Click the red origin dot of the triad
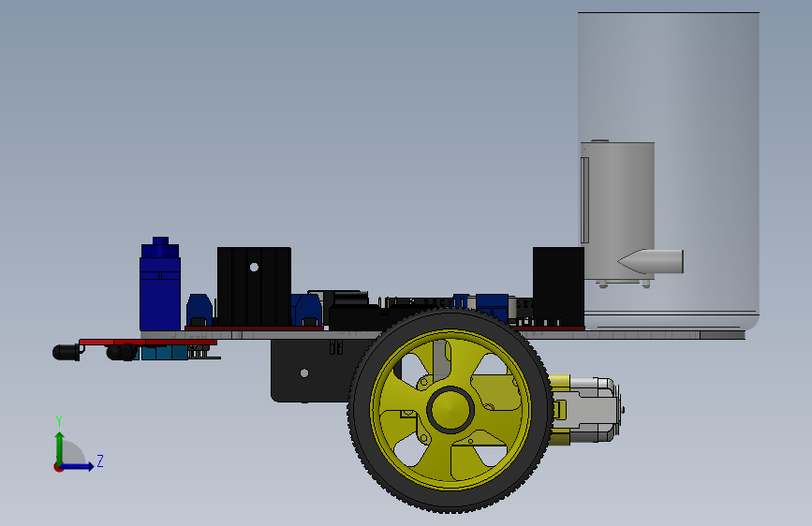The height and width of the screenshot is (526, 812). pos(58,467)
